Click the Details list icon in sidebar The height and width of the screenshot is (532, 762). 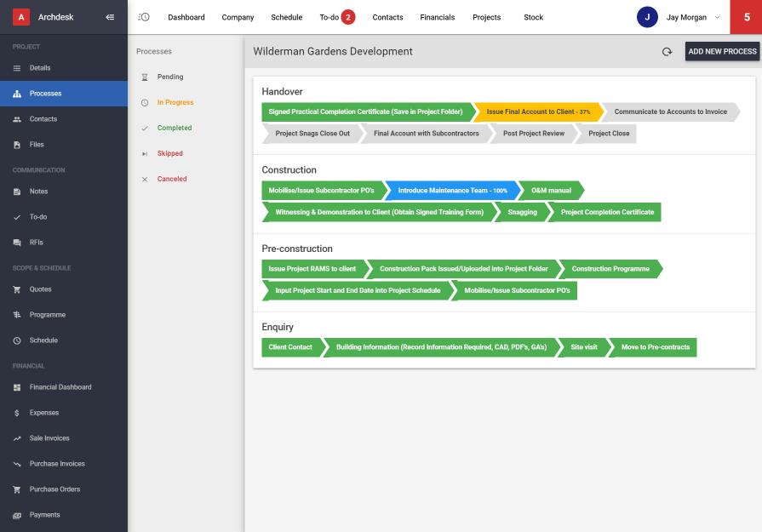[17, 68]
